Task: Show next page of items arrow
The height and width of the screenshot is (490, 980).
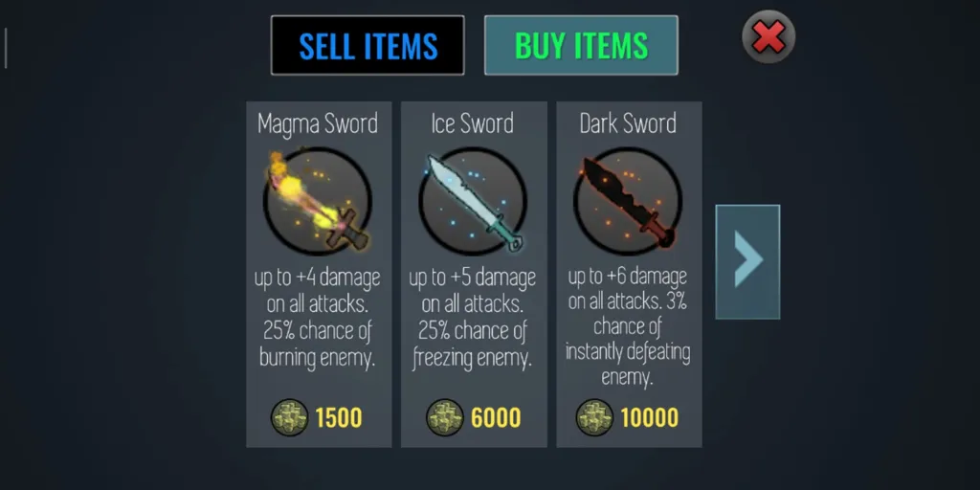Action: coord(747,261)
